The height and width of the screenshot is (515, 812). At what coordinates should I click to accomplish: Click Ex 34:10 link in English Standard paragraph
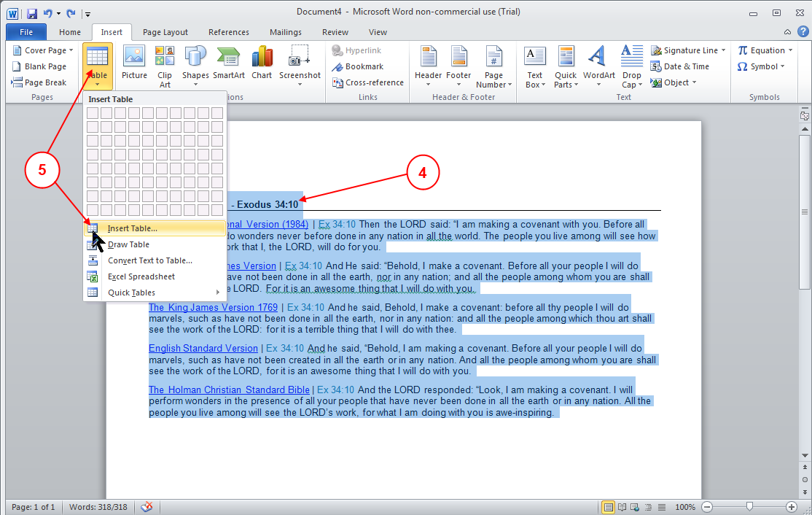coord(285,348)
